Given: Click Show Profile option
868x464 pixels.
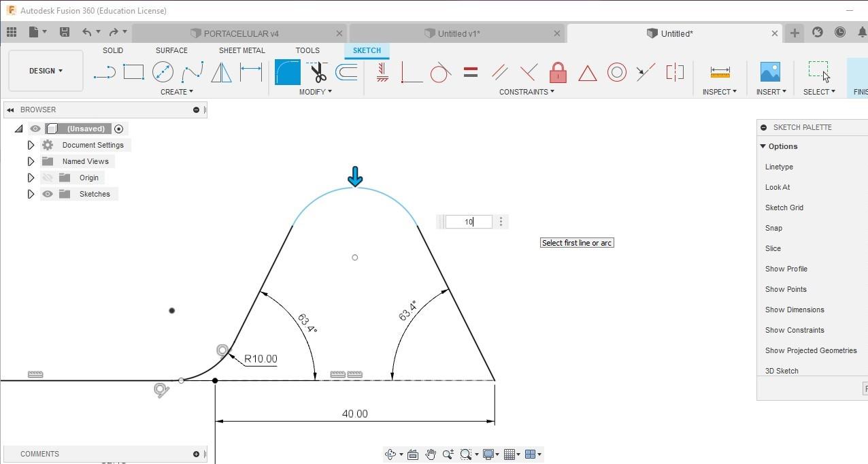Looking at the screenshot, I should click(786, 269).
